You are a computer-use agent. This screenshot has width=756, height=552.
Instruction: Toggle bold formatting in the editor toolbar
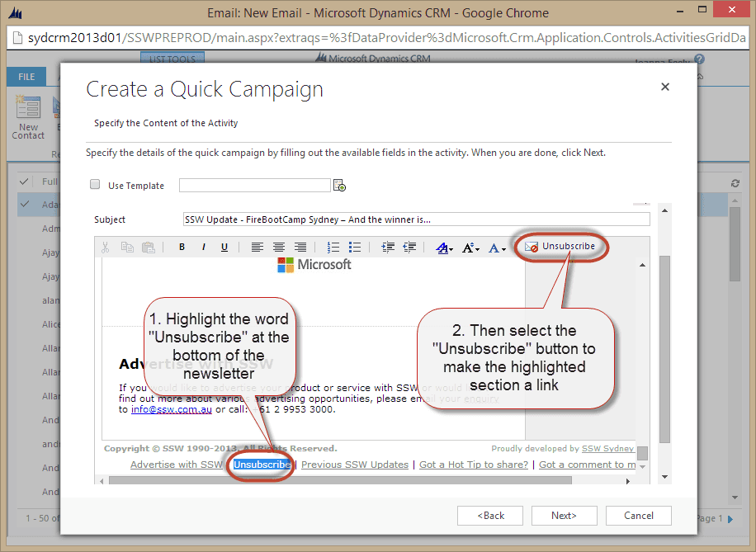tap(182, 247)
